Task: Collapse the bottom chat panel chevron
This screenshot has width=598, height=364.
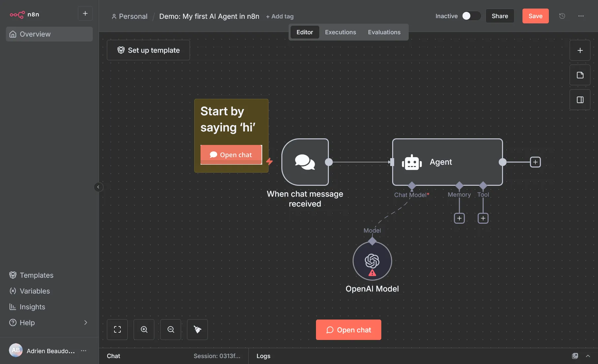Action: point(588,356)
